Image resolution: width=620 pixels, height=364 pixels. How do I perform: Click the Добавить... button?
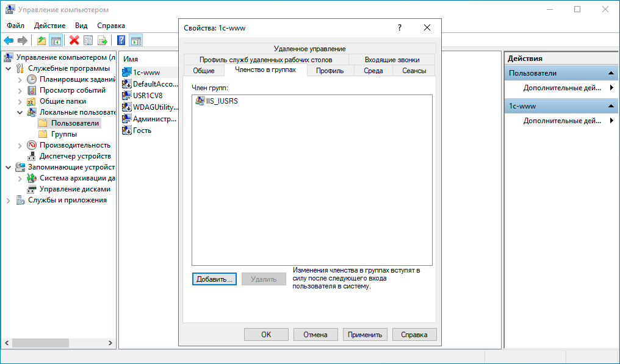coord(214,279)
